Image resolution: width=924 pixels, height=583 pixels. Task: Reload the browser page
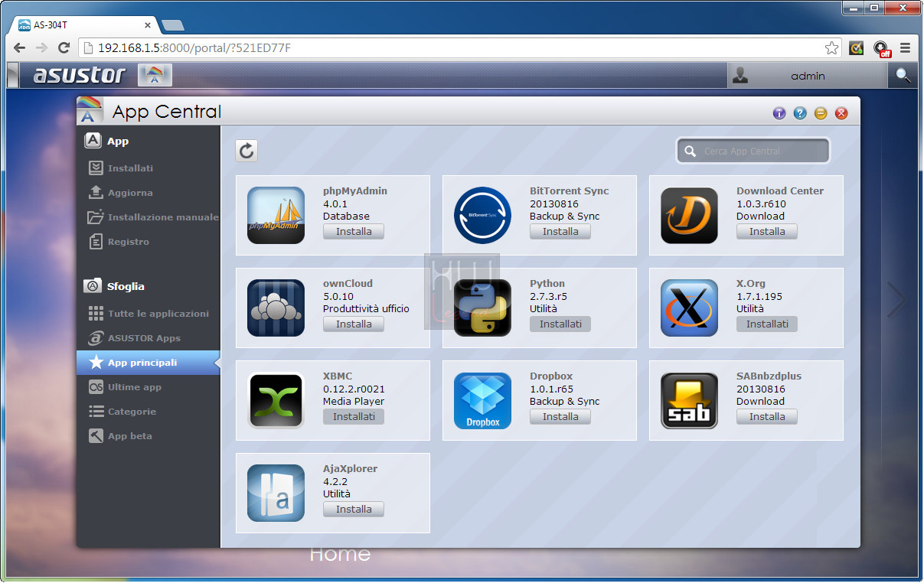point(64,47)
